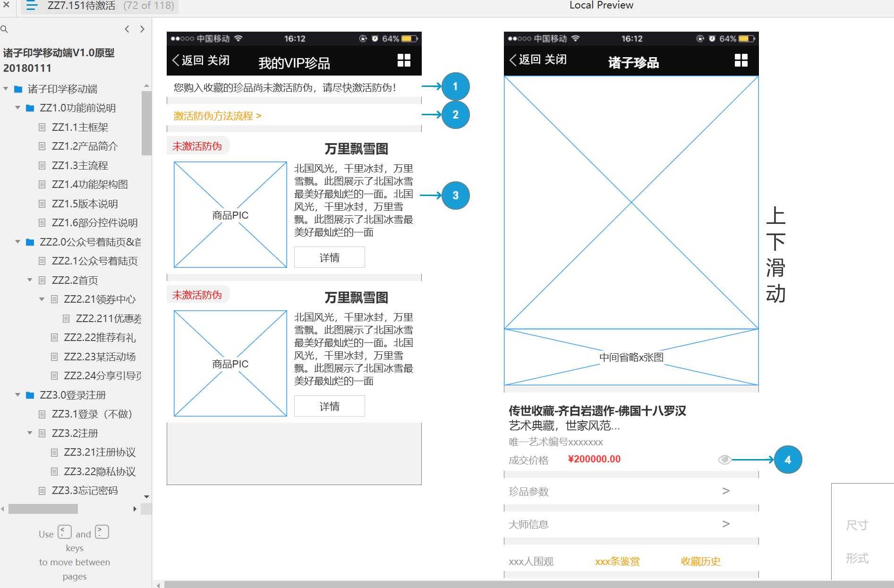Click the 返回 back arrow on the right wireframe
Screen dimensions: 894x588
[x=512, y=60]
